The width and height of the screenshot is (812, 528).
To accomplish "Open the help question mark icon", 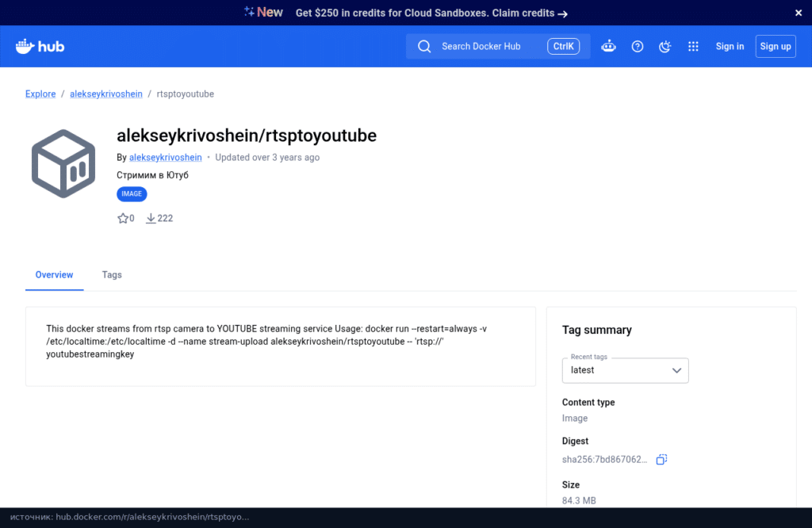I will pyautogui.click(x=637, y=47).
